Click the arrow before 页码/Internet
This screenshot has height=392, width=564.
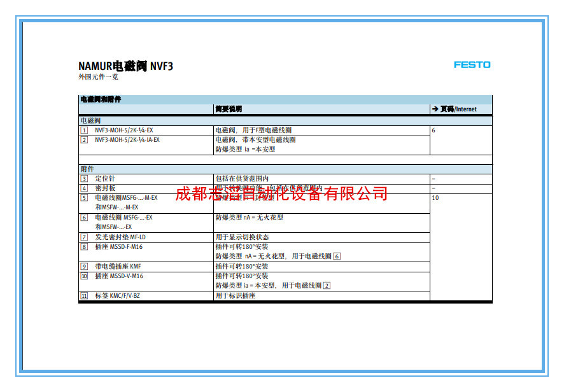tap(435, 109)
